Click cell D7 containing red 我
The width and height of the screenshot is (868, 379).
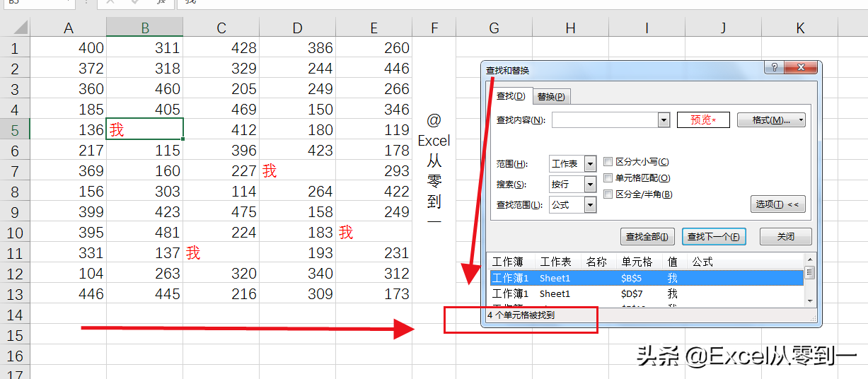298,171
